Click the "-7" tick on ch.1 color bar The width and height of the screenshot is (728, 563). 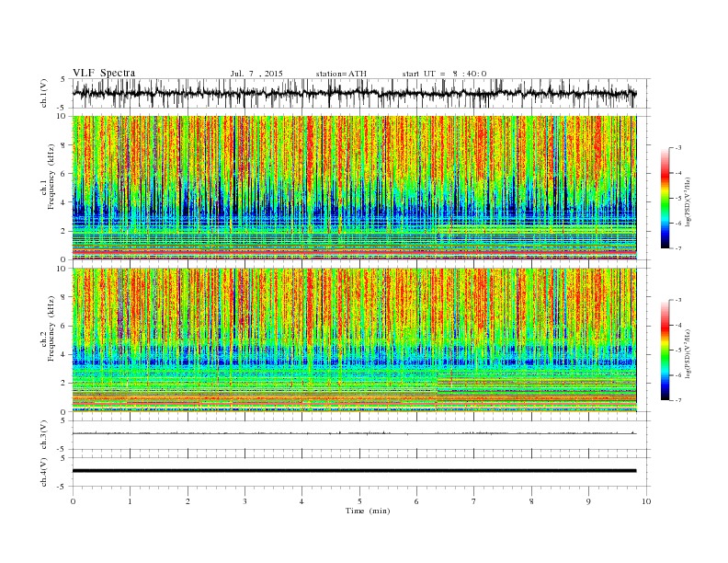[x=678, y=248]
